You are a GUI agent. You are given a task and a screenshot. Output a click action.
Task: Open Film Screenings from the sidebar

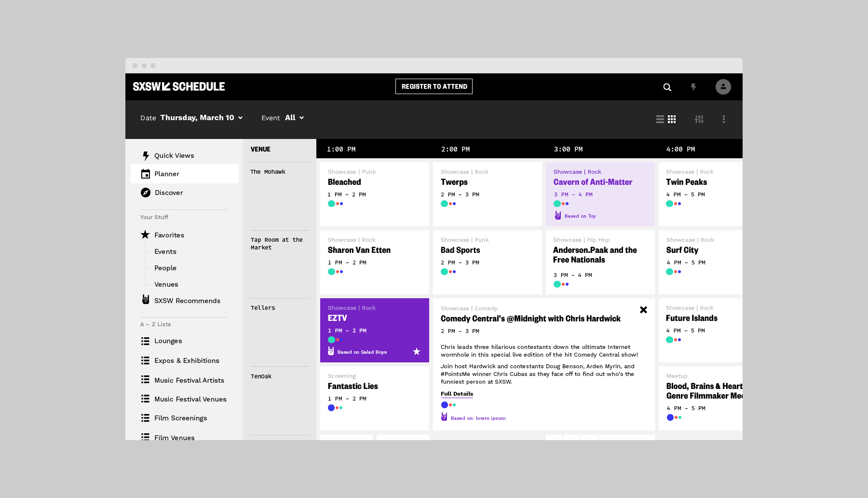tap(181, 418)
